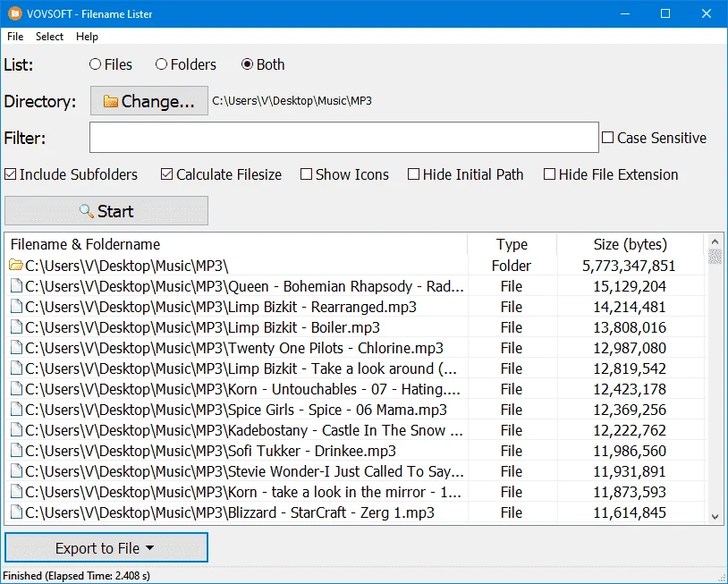This screenshot has width=728, height=584.
Task: Select the Twenty One Pilots - Chlorine.mp3 row text
Action: point(234,348)
